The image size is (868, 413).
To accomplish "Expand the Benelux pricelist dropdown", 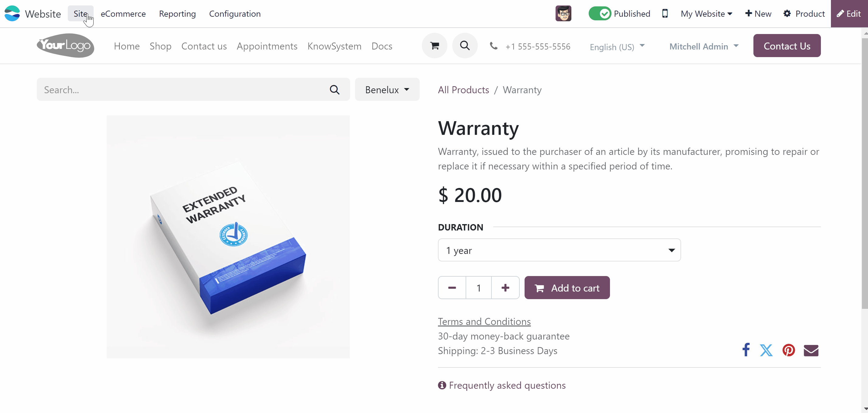I will tap(387, 90).
